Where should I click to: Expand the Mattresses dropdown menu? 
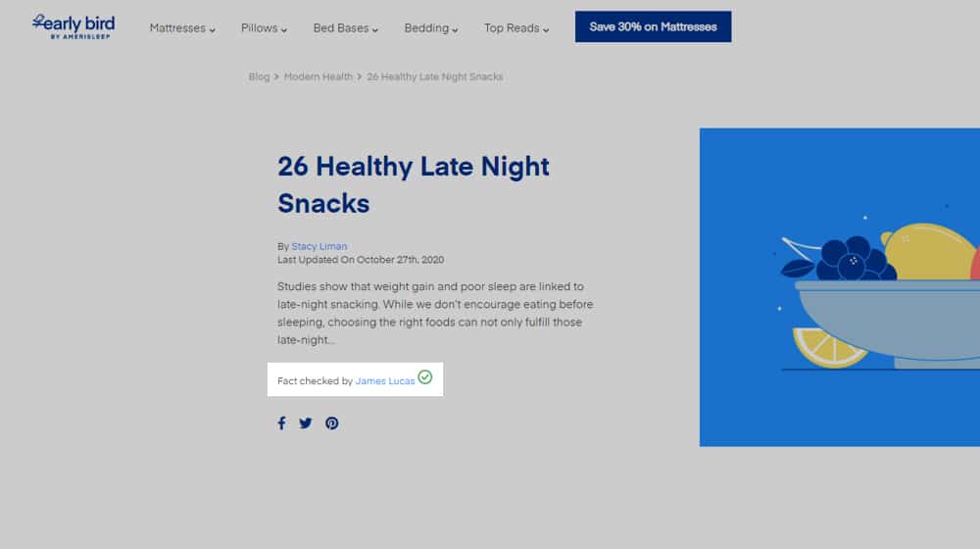[182, 28]
